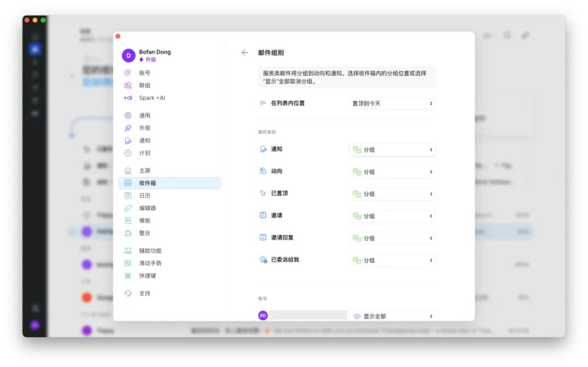588x367 pixels.
Task: Open the 通知 notifications icon in the settings sidebar
Action: [128, 140]
